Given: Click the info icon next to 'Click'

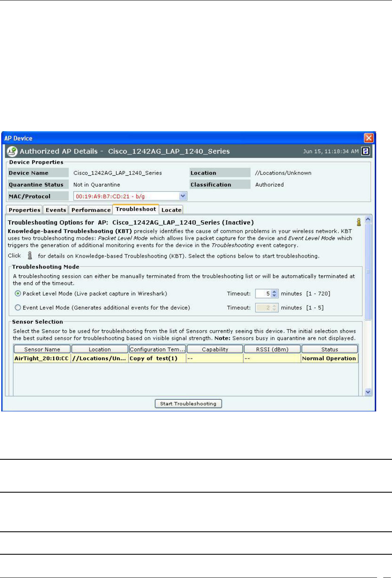Looking at the screenshot, I should (x=30, y=255).
